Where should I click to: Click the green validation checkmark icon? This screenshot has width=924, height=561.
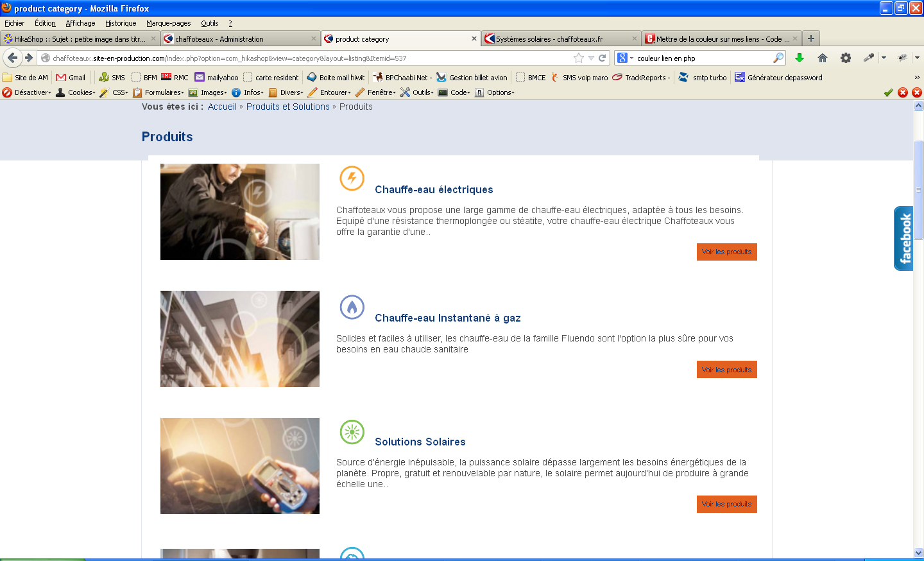point(889,92)
